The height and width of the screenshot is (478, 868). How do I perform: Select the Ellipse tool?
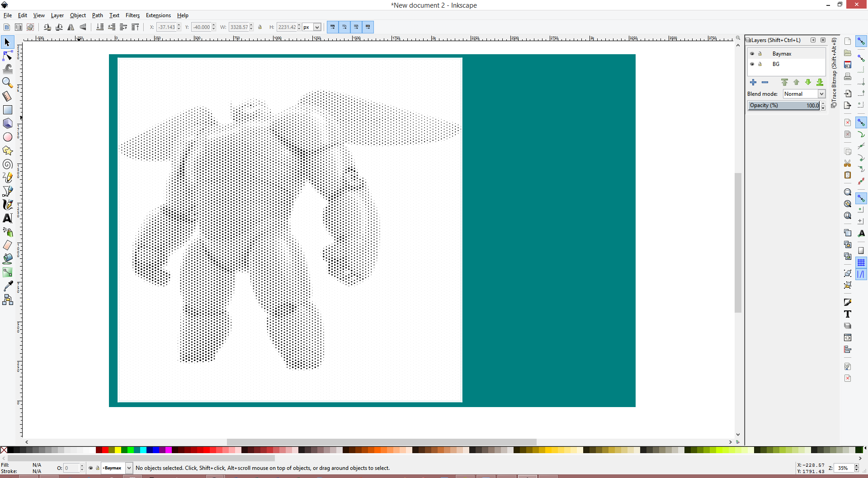(x=7, y=137)
